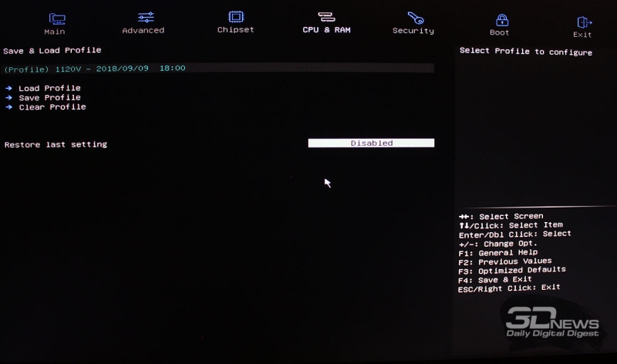
Task: Open the Security key icon
Action: tap(415, 17)
